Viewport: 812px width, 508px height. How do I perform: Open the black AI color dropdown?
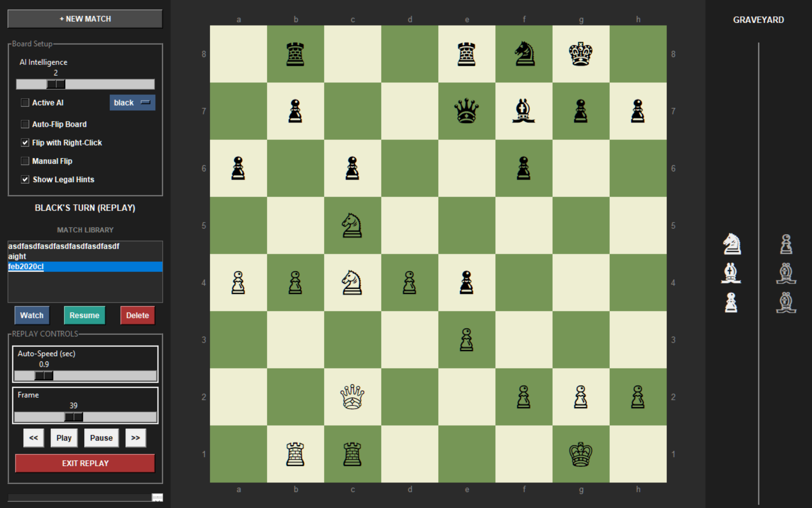click(x=132, y=102)
